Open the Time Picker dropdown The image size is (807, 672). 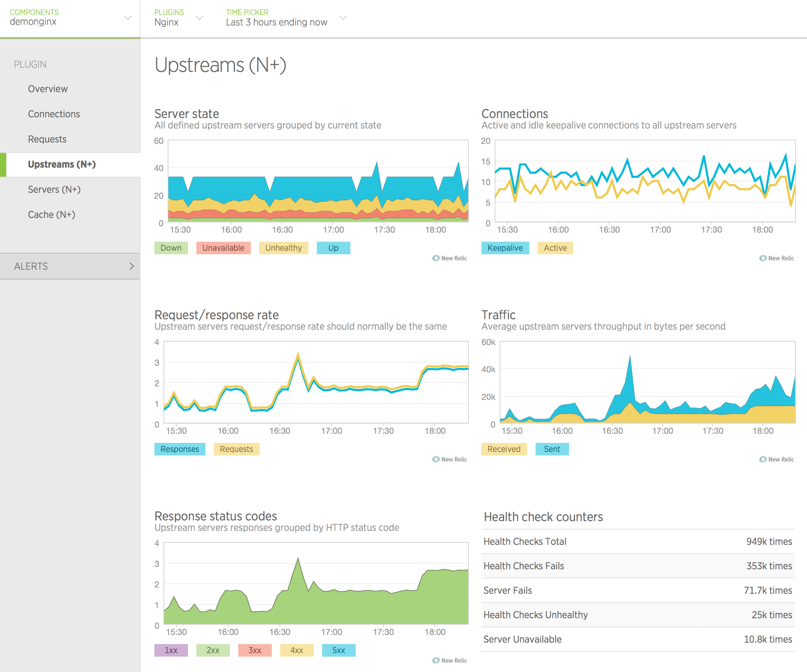[343, 18]
